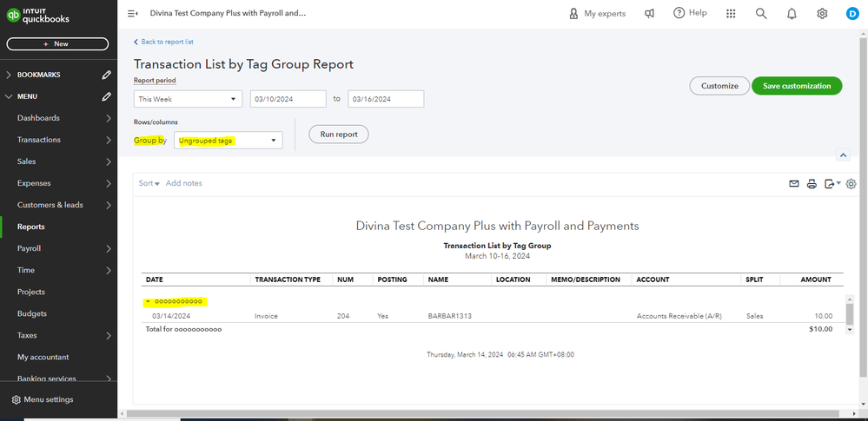Click invoice number 204
Screen dimensions: 868x421
(342, 317)
